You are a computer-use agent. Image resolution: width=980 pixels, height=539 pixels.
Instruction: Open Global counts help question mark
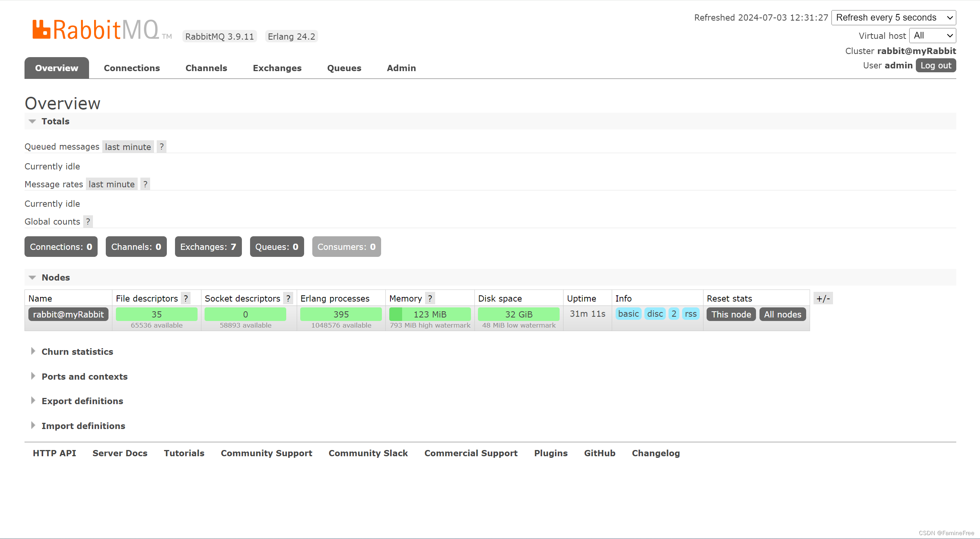click(x=88, y=222)
